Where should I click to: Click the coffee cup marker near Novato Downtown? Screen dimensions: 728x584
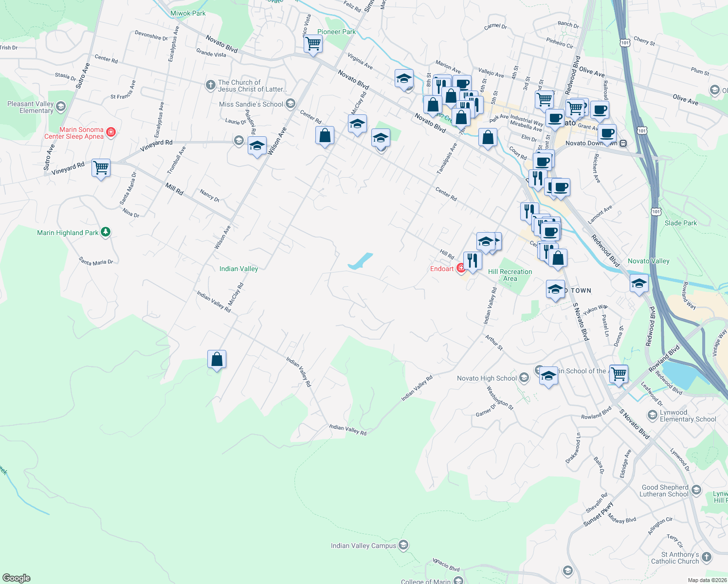(x=607, y=132)
